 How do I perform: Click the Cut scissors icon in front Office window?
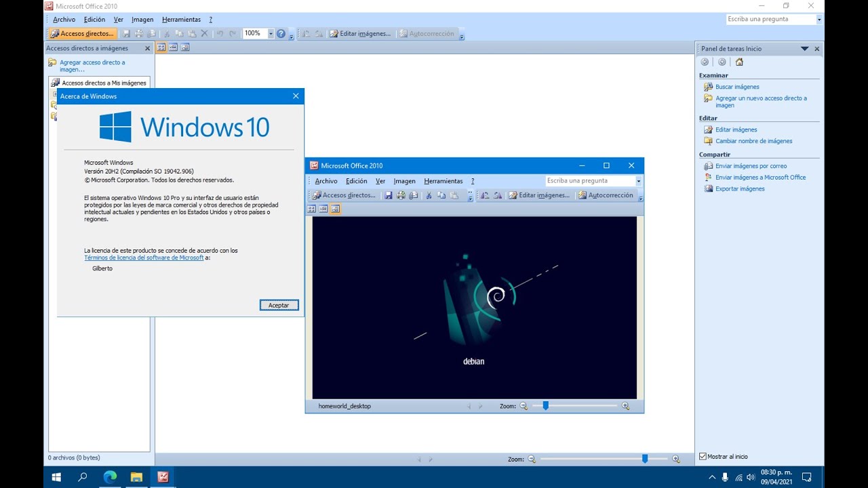coord(429,195)
